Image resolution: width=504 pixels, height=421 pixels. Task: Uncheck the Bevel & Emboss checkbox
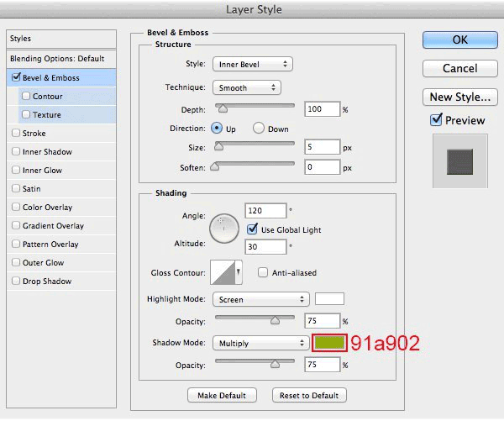click(16, 77)
